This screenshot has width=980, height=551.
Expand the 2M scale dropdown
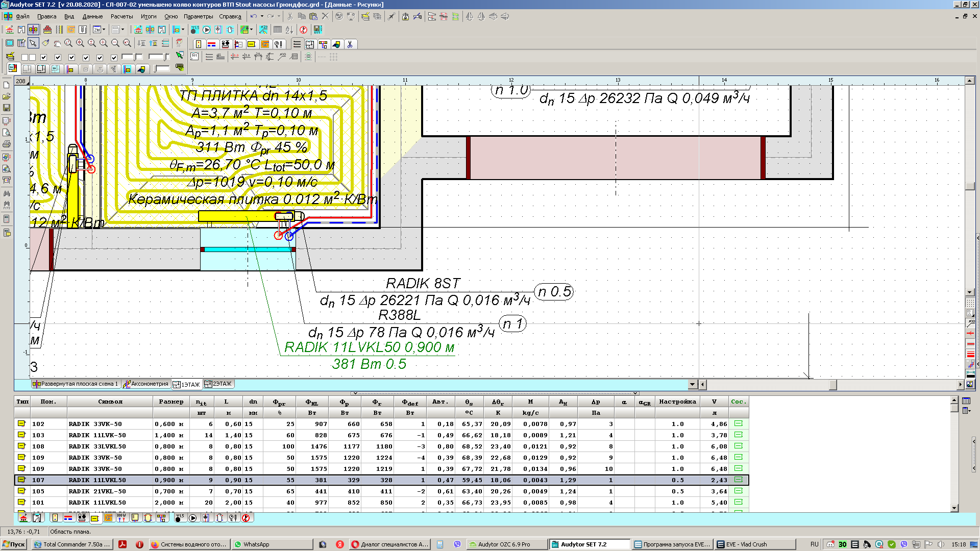[104, 30]
